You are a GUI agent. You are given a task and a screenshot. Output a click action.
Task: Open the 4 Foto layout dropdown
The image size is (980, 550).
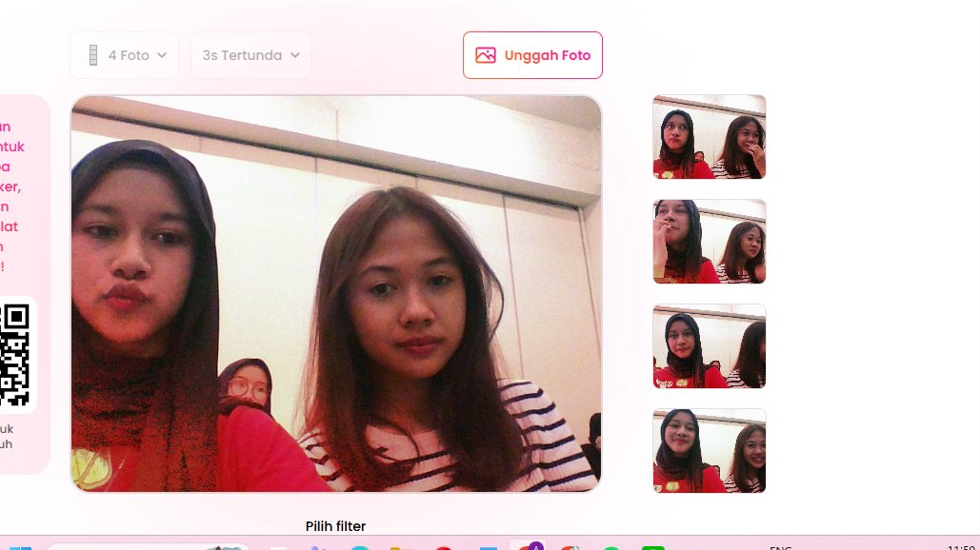(x=125, y=55)
